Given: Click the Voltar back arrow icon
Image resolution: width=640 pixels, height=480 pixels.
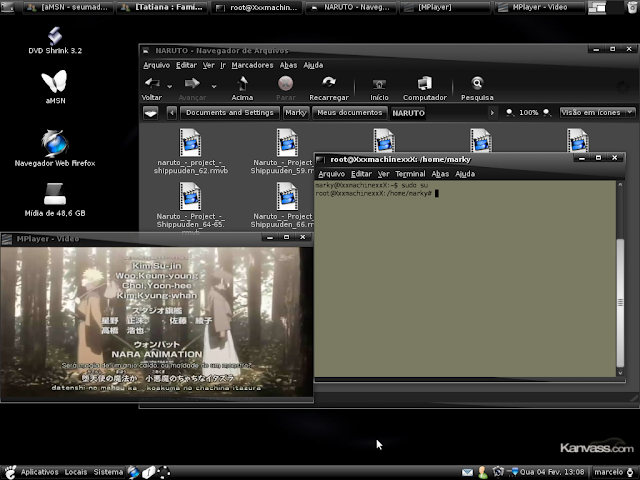Looking at the screenshot, I should click(x=152, y=83).
